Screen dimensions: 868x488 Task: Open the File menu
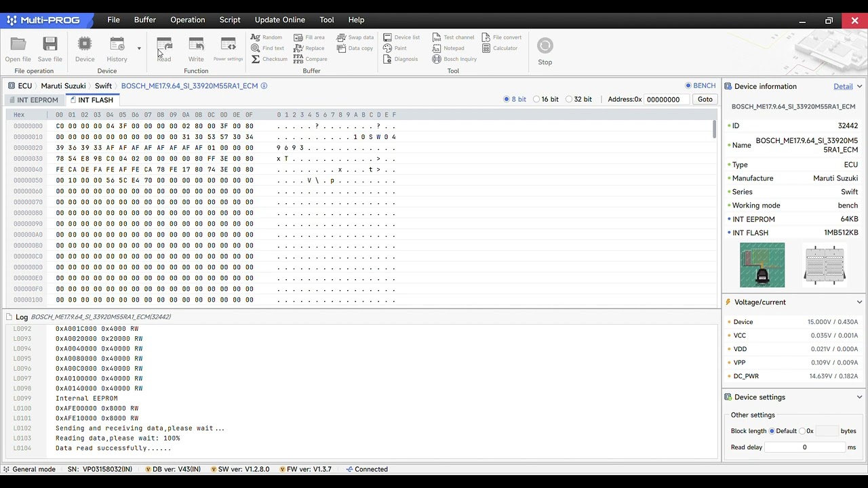pyautogui.click(x=113, y=20)
